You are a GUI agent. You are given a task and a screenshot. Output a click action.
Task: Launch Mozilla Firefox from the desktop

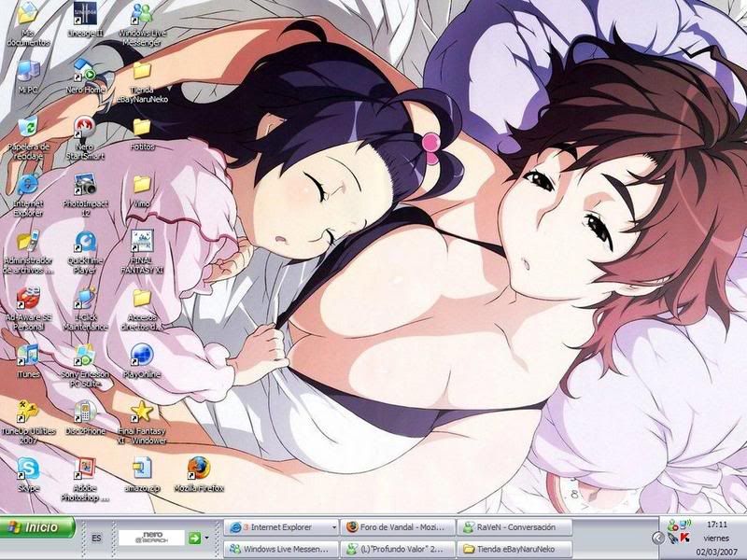[x=199, y=475]
